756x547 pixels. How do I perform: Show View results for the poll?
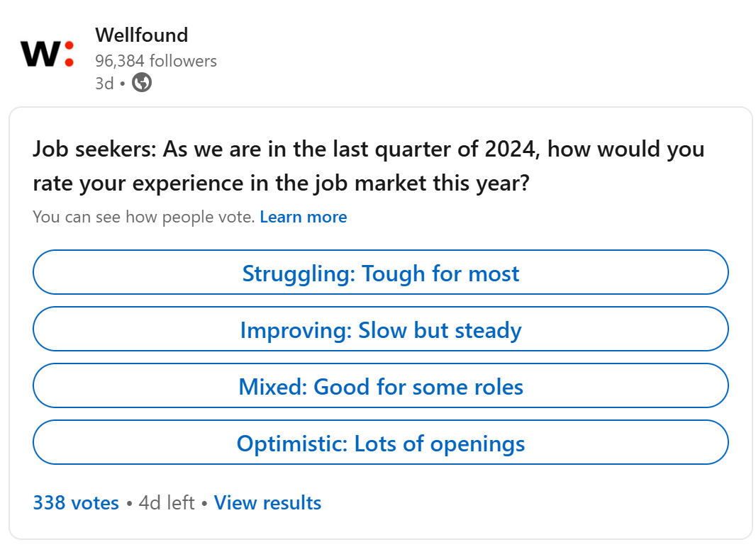[267, 502]
